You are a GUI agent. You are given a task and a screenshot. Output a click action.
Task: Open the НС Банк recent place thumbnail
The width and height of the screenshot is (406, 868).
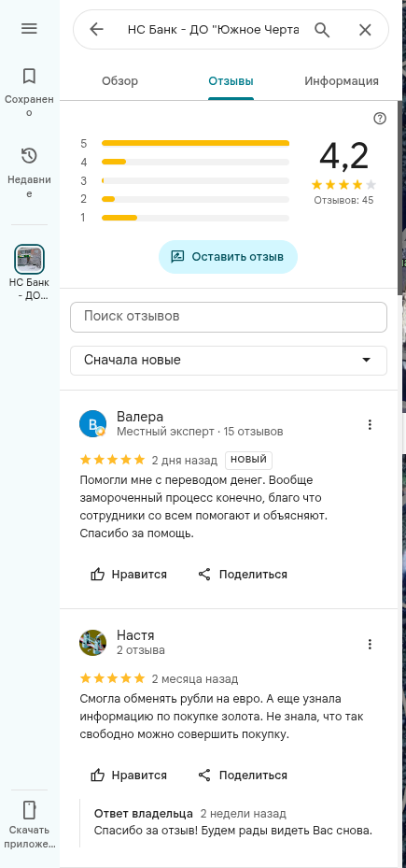29,260
